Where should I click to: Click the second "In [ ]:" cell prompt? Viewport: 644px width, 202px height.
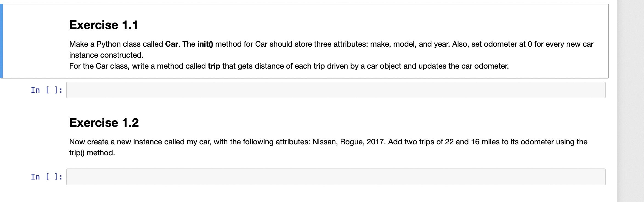pyautogui.click(x=47, y=177)
